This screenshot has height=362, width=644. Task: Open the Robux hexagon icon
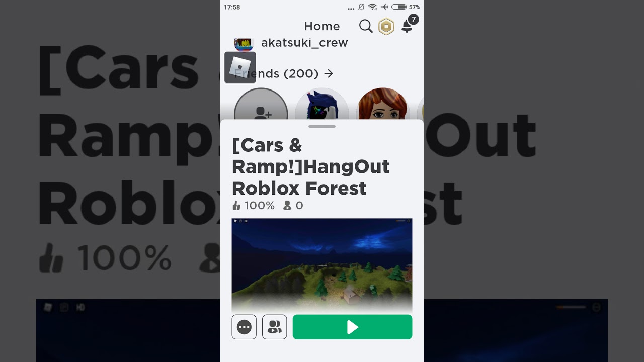[386, 26]
